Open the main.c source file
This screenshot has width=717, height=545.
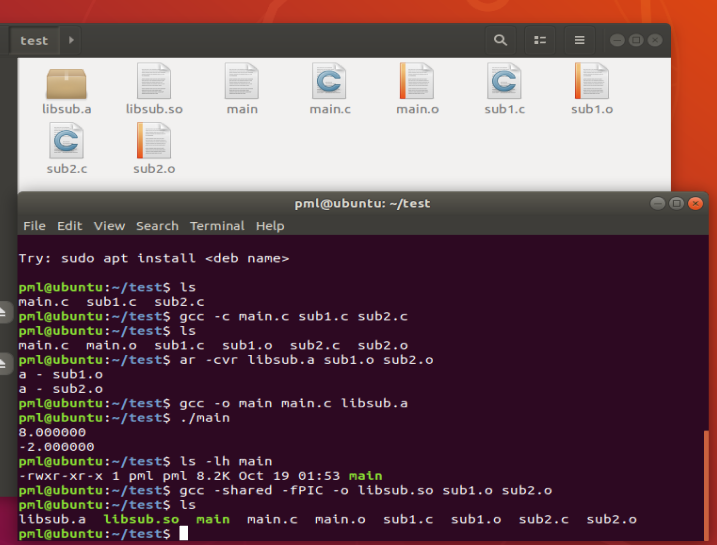click(x=329, y=81)
